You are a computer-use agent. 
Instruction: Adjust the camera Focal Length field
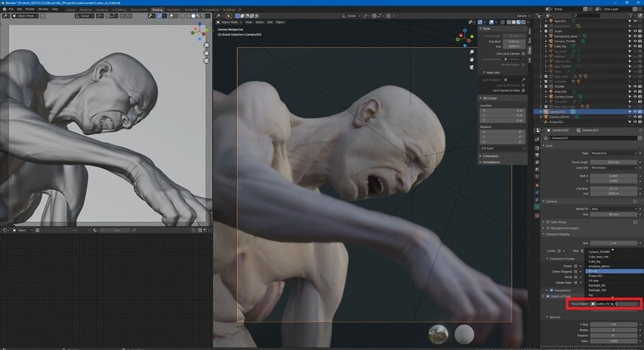click(612, 161)
